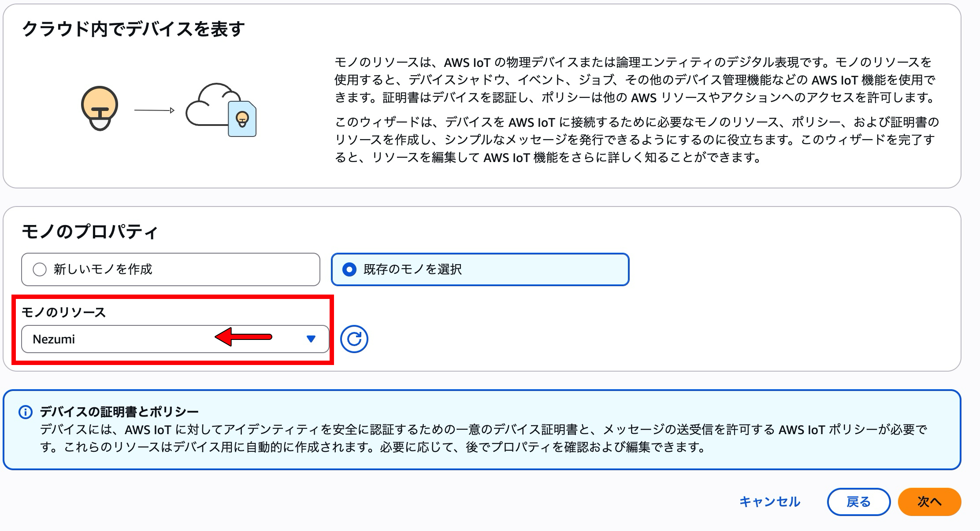Click the refresh icon beside the resource dropdown
980x531 pixels.
(x=354, y=339)
